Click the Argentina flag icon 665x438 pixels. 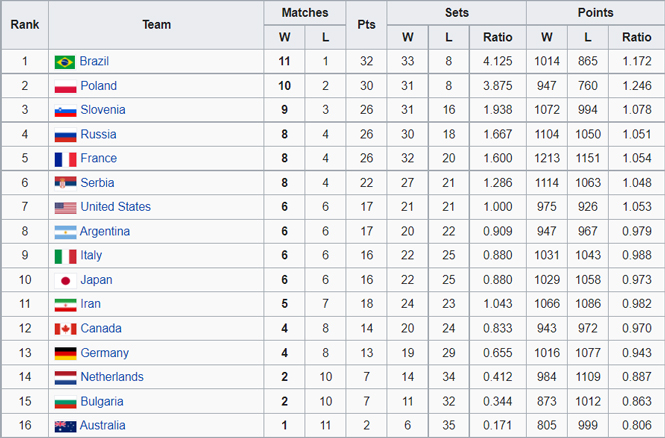pyautogui.click(x=65, y=232)
